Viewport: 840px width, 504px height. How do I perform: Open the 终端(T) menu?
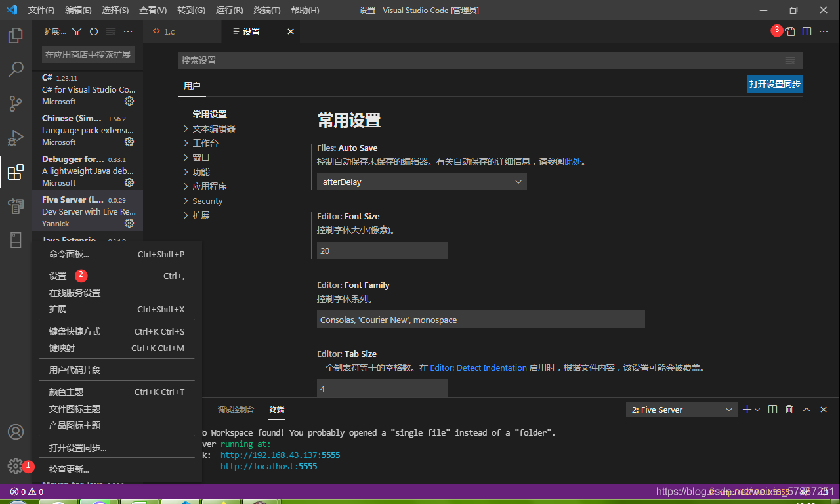click(x=266, y=10)
